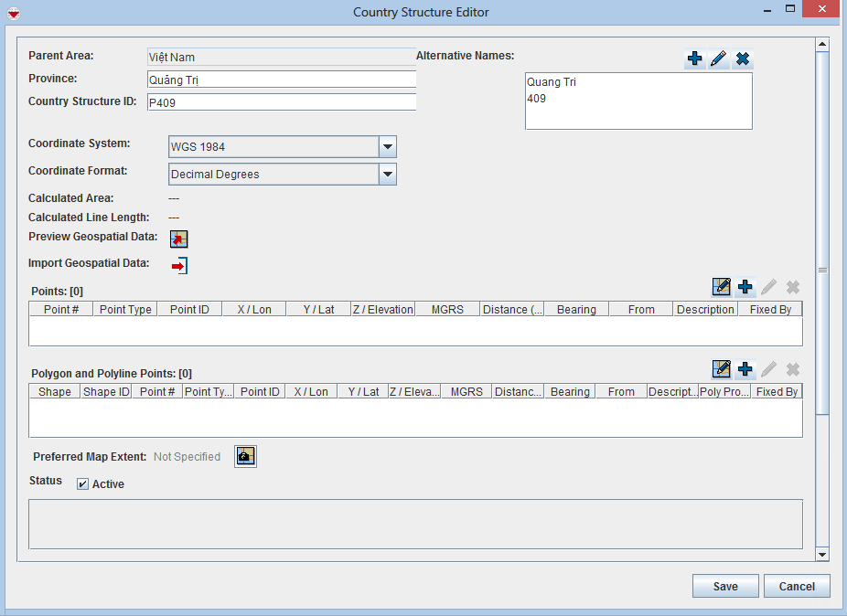Click the add Alternative Names plus icon
The height and width of the screenshot is (616, 847).
pyautogui.click(x=695, y=59)
